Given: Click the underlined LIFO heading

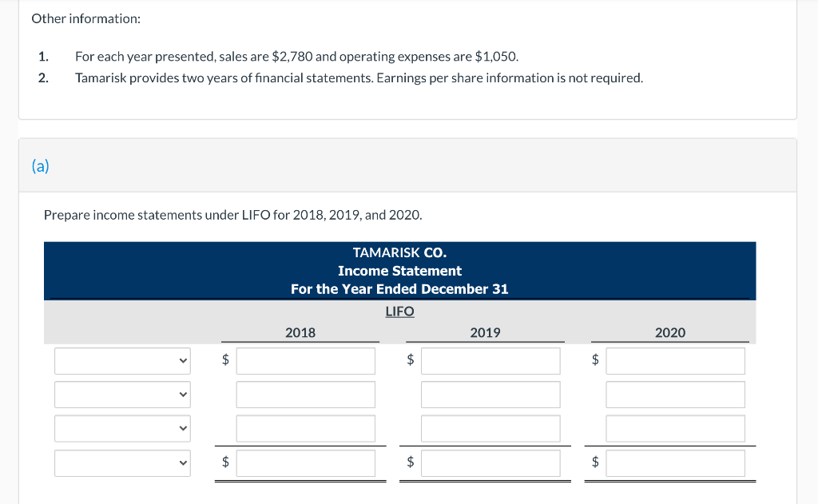Looking at the screenshot, I should coord(399,311).
